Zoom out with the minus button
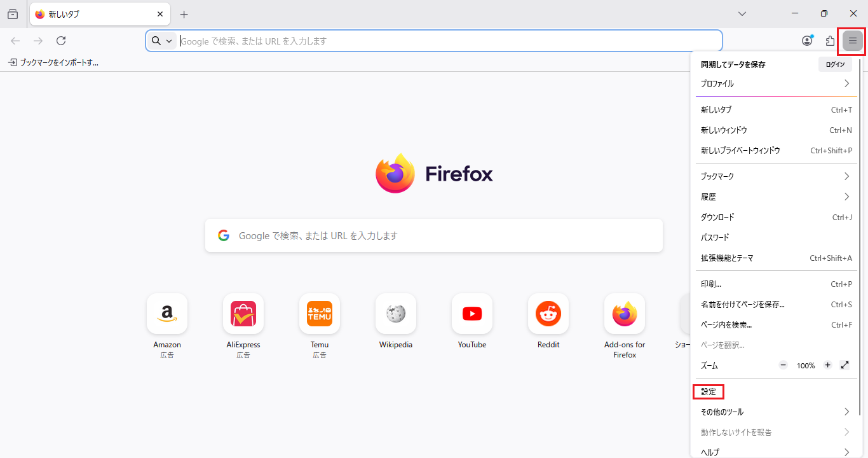The height and width of the screenshot is (458, 868). click(x=783, y=365)
